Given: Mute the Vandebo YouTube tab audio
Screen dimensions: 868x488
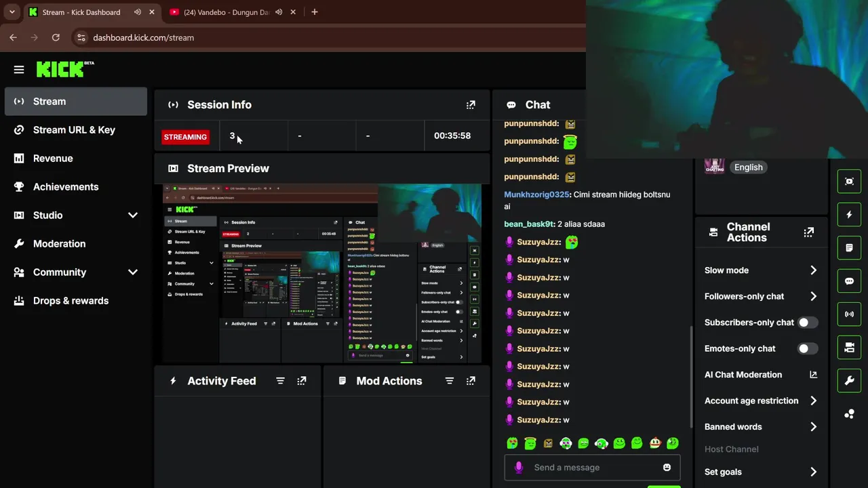Looking at the screenshot, I should tap(279, 12).
